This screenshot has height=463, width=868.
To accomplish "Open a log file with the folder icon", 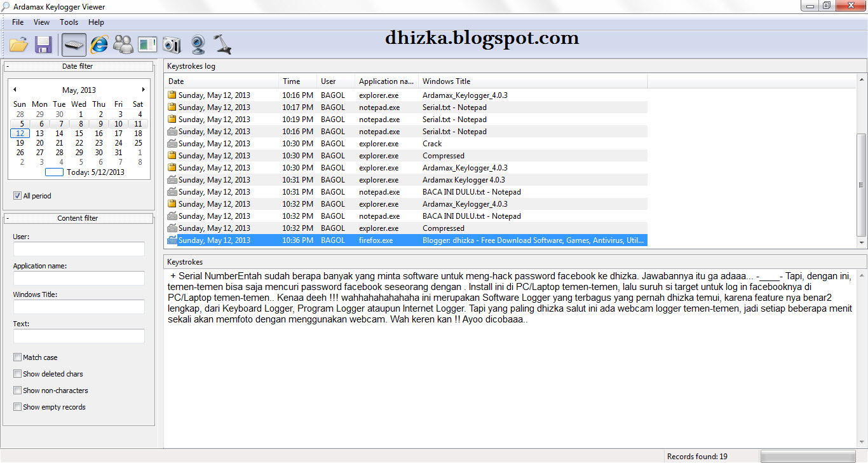I will pos(18,45).
